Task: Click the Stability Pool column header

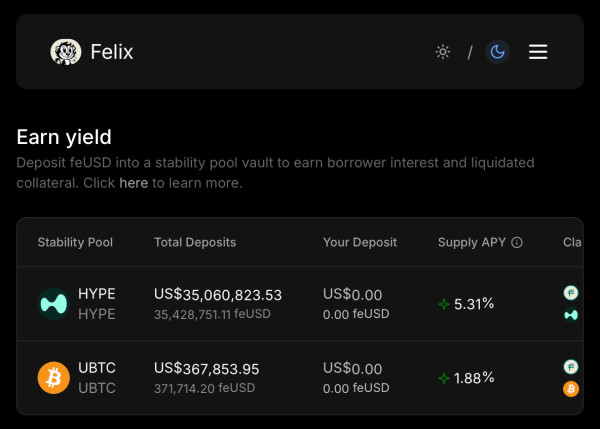Action: click(x=75, y=242)
